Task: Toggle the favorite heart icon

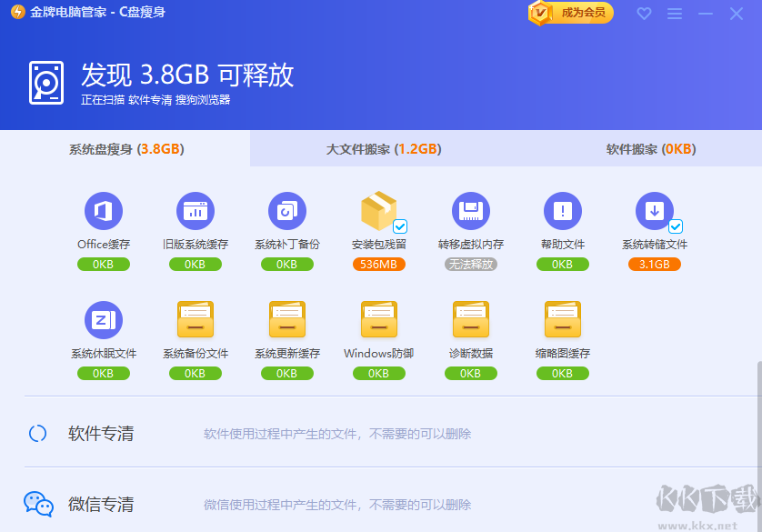Action: (644, 14)
